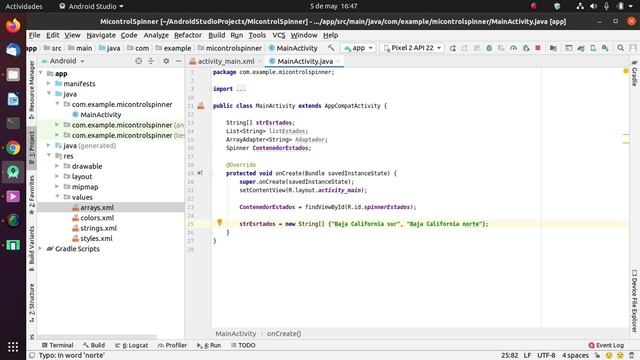This screenshot has height=360, width=640.
Task: Open the File menu
Action: (34, 35)
